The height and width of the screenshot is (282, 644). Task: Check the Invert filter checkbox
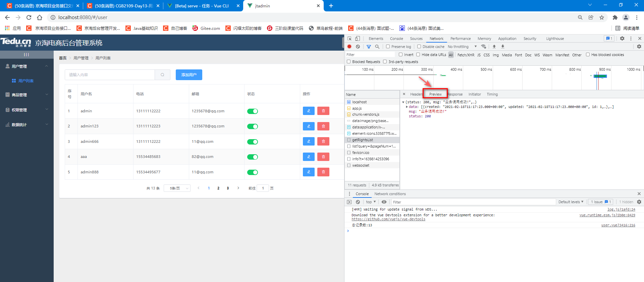point(400,55)
